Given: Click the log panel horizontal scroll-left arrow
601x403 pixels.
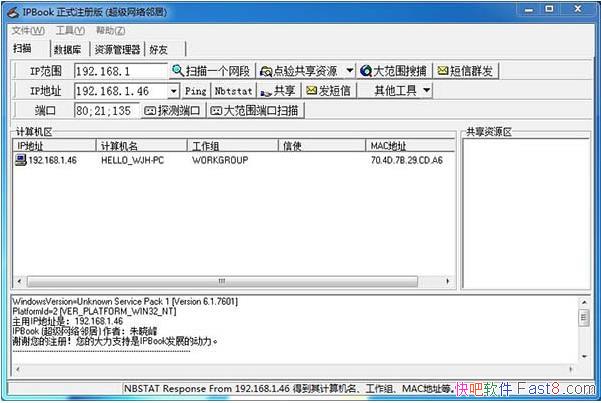Looking at the screenshot, I should tap(18, 369).
